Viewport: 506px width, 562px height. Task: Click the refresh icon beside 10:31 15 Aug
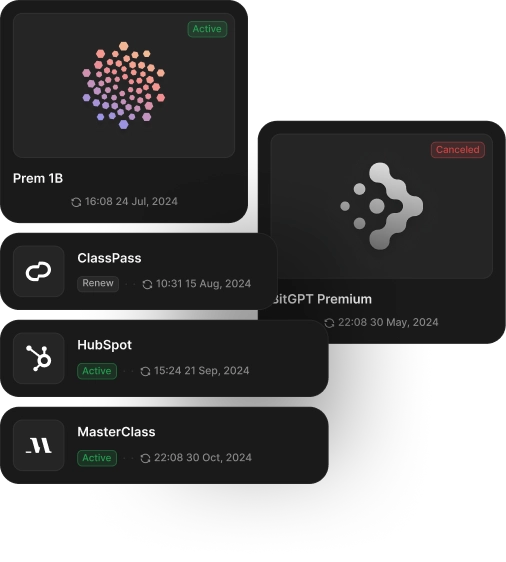tap(147, 284)
